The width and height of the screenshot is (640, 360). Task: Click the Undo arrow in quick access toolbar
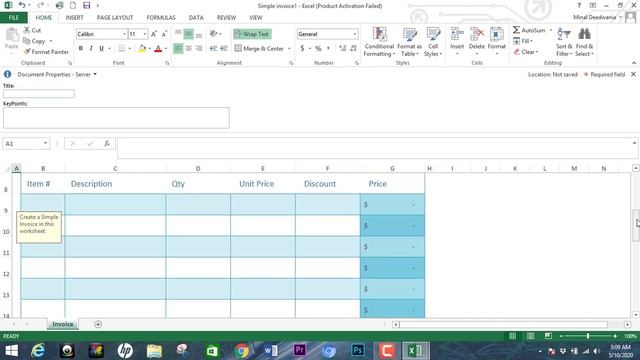pyautogui.click(x=22, y=5)
